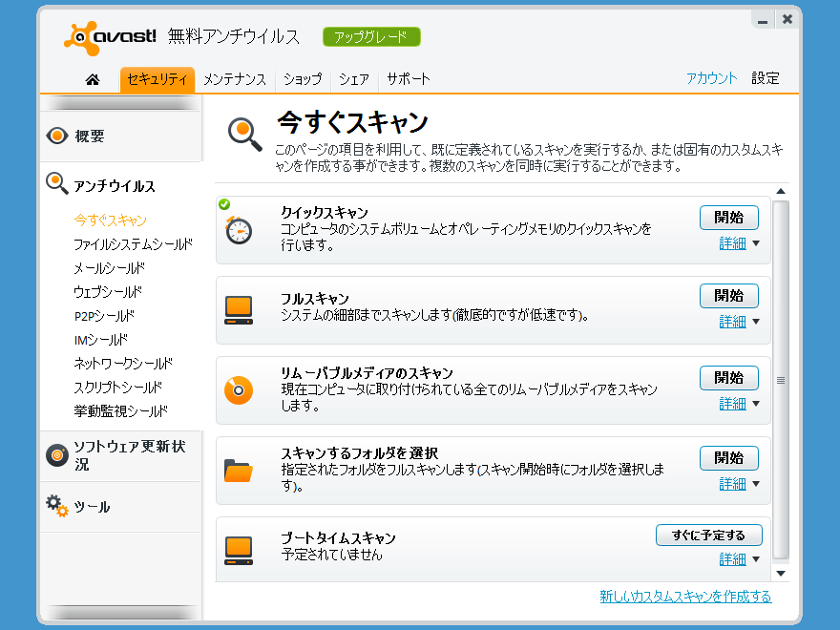Expand 詳細 arrow for フルスキャン
840x630 pixels.
click(x=756, y=322)
